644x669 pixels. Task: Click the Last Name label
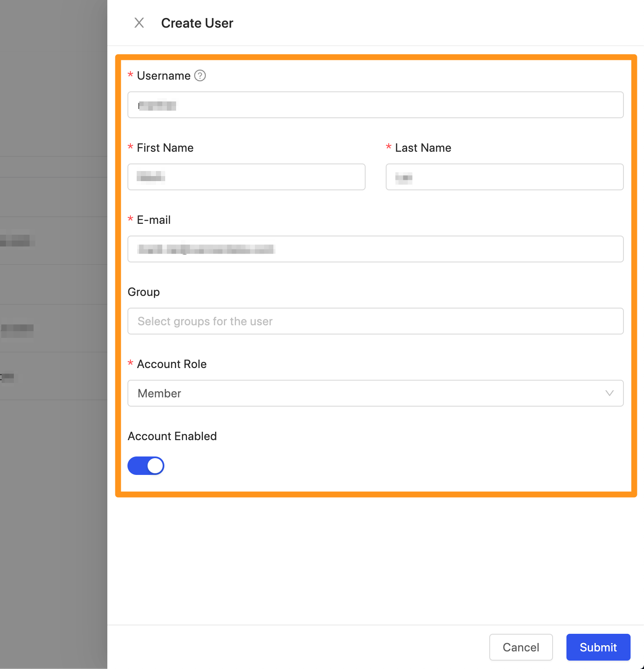pyautogui.click(x=423, y=148)
